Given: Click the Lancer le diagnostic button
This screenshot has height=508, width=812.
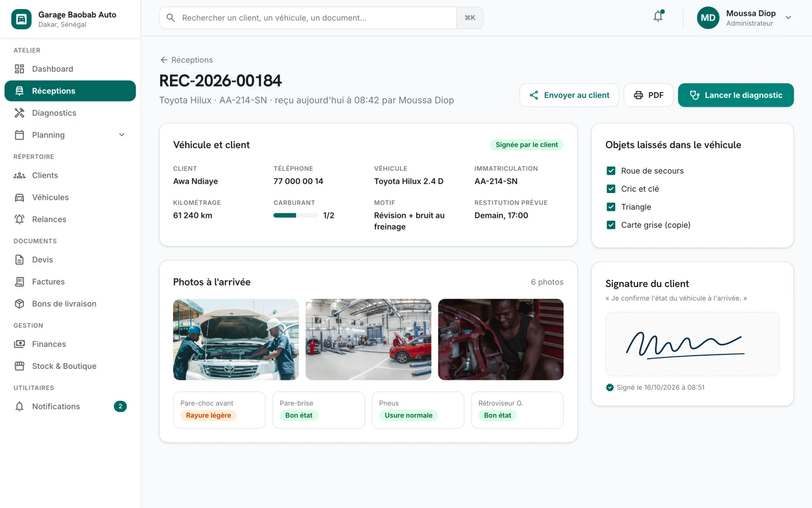Looking at the screenshot, I should pyautogui.click(x=736, y=96).
